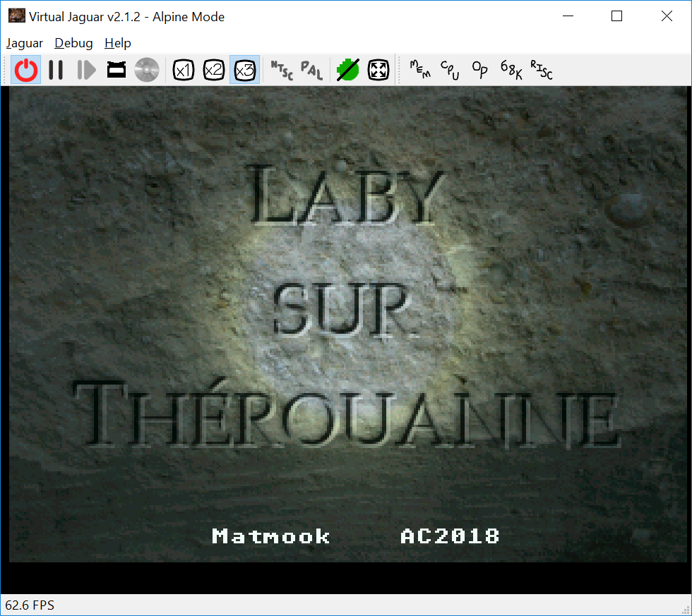The width and height of the screenshot is (692, 616).
Task: Insert a cartridge with the cartridge icon
Action: 117,70
